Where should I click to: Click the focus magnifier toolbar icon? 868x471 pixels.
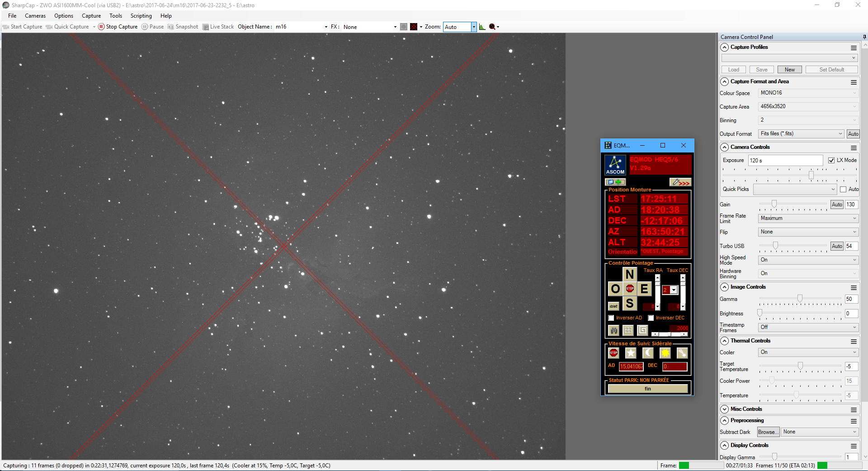492,27
